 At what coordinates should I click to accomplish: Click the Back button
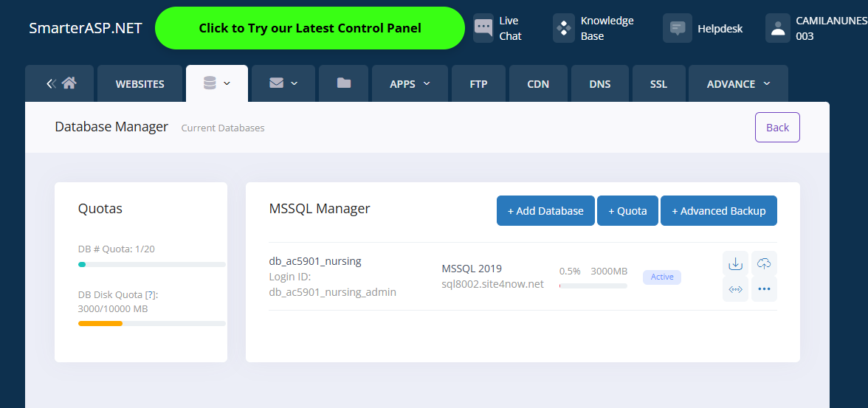tap(777, 128)
